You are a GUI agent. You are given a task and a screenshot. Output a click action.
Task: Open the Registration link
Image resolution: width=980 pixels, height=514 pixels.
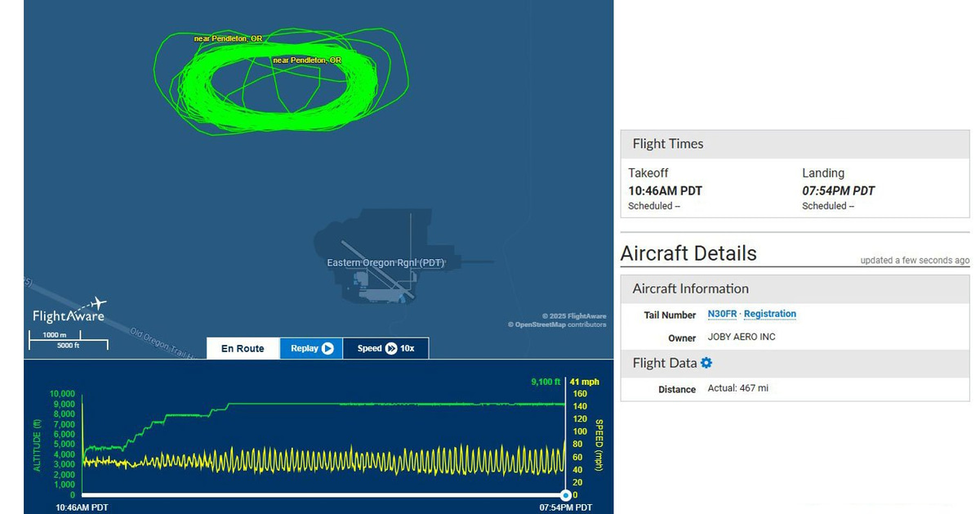click(769, 314)
